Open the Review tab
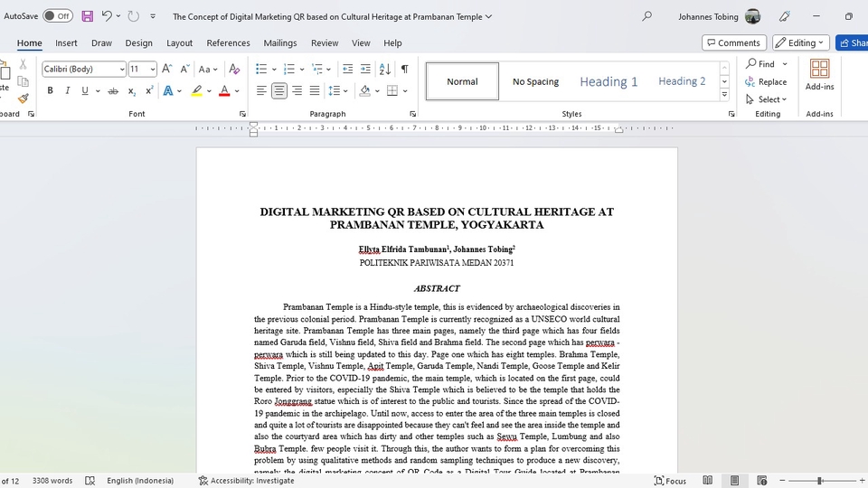This screenshot has height=488, width=868. [x=325, y=42]
